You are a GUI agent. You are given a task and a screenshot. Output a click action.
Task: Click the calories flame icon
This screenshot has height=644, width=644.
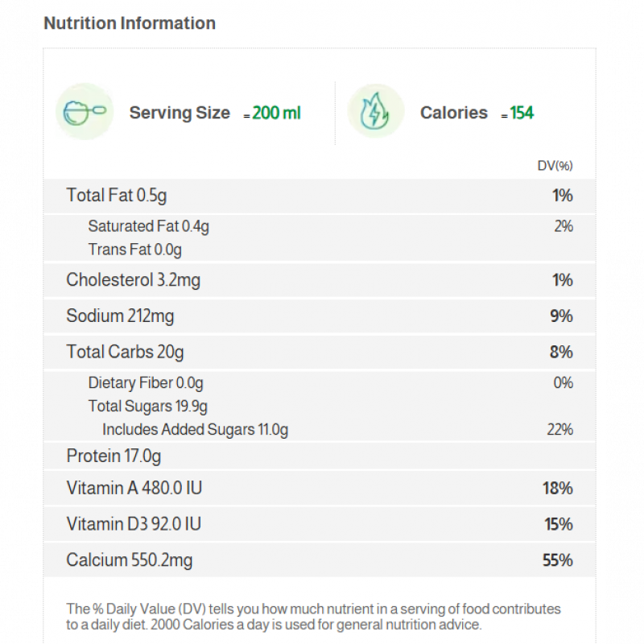point(375,111)
